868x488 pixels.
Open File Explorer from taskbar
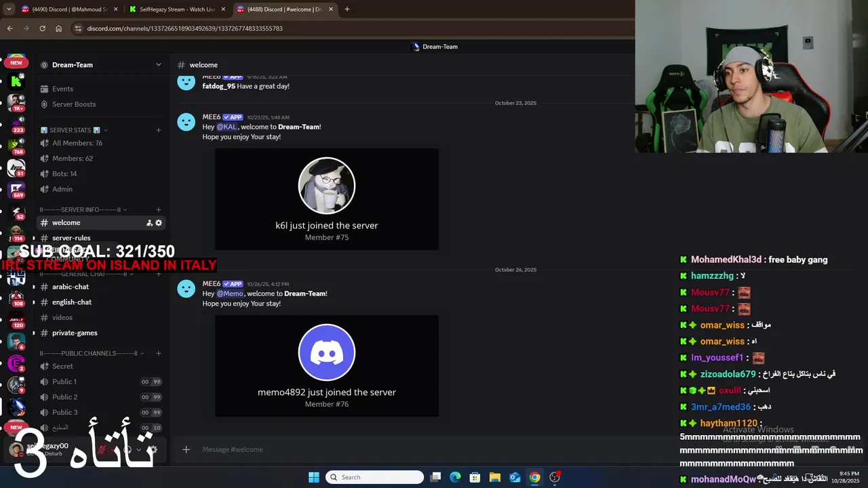tap(495, 477)
